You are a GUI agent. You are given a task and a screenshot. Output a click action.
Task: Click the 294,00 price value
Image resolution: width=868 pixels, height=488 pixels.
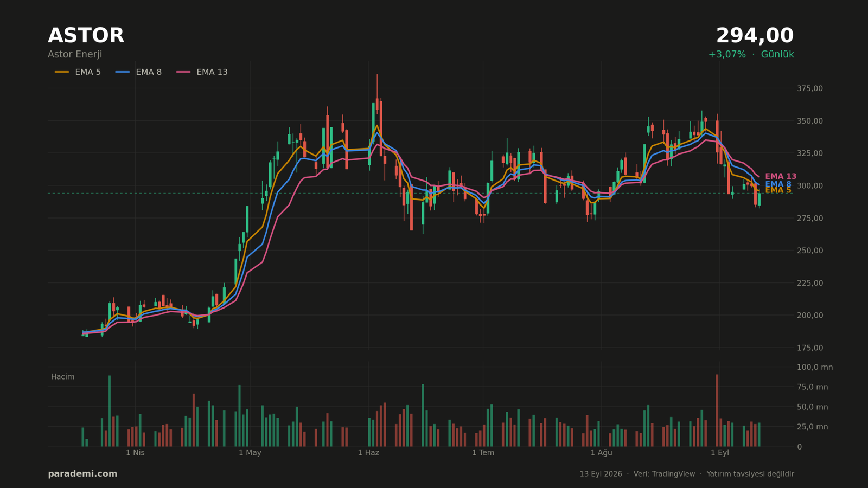(755, 36)
